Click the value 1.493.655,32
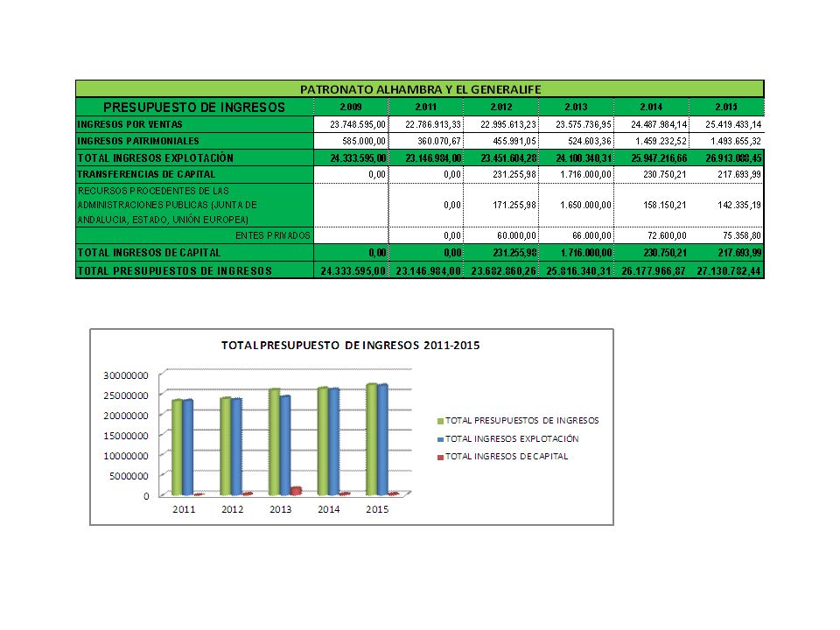The width and height of the screenshot is (840, 630). [x=736, y=141]
